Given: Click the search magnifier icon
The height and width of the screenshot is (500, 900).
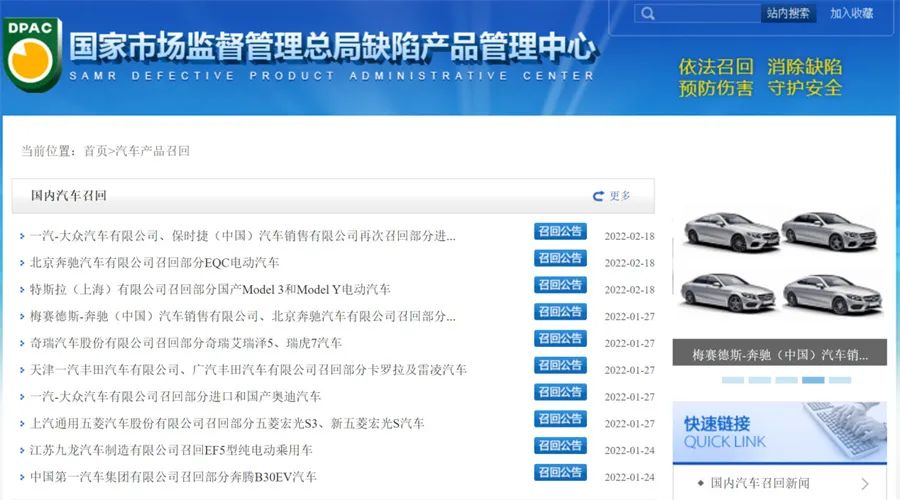Looking at the screenshot, I should [648, 14].
